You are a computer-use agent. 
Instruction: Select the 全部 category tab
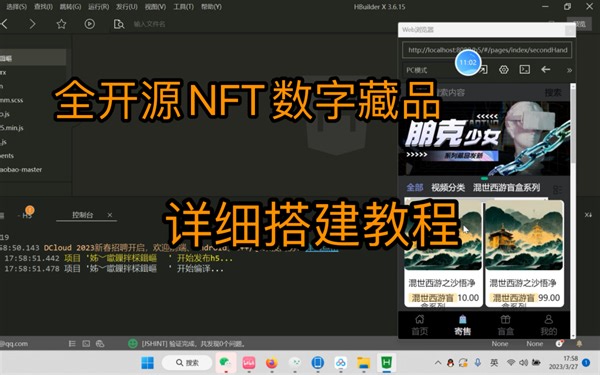pyautogui.click(x=415, y=188)
